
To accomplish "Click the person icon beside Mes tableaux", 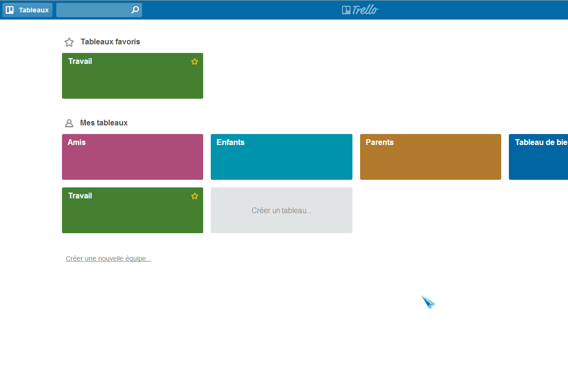I will coord(69,124).
